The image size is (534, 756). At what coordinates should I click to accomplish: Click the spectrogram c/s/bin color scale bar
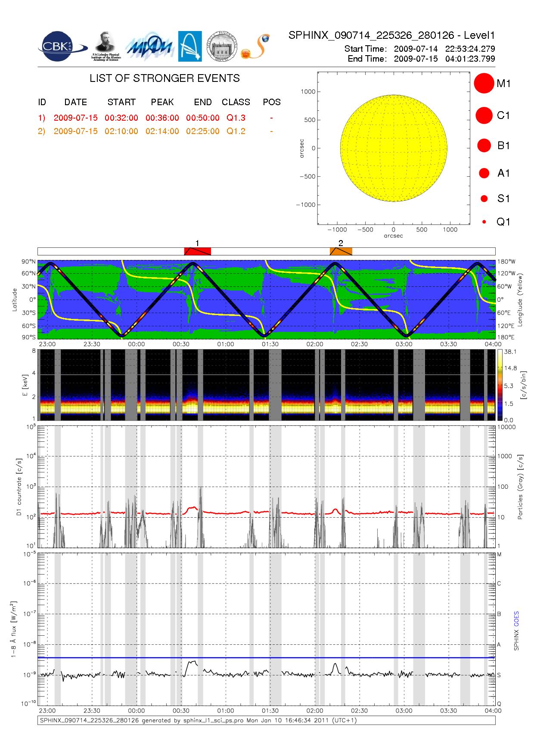[x=500, y=385]
